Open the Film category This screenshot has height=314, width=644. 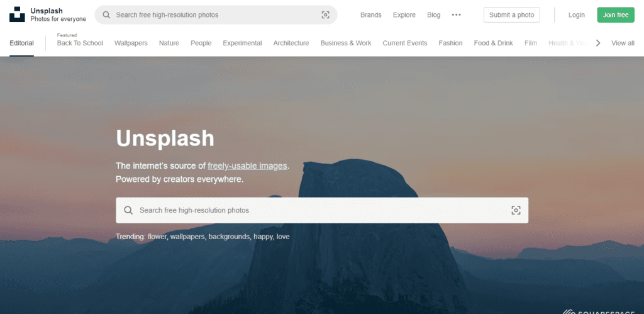(531, 43)
